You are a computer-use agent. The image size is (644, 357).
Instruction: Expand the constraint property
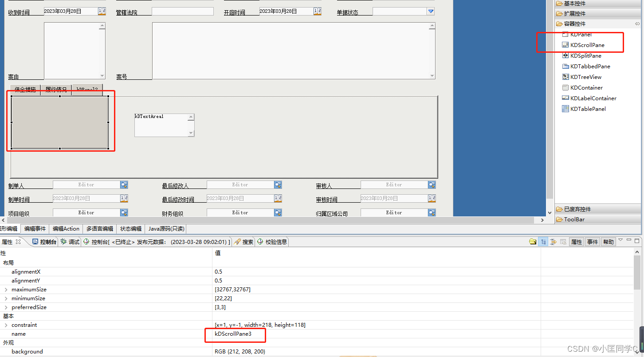point(6,325)
